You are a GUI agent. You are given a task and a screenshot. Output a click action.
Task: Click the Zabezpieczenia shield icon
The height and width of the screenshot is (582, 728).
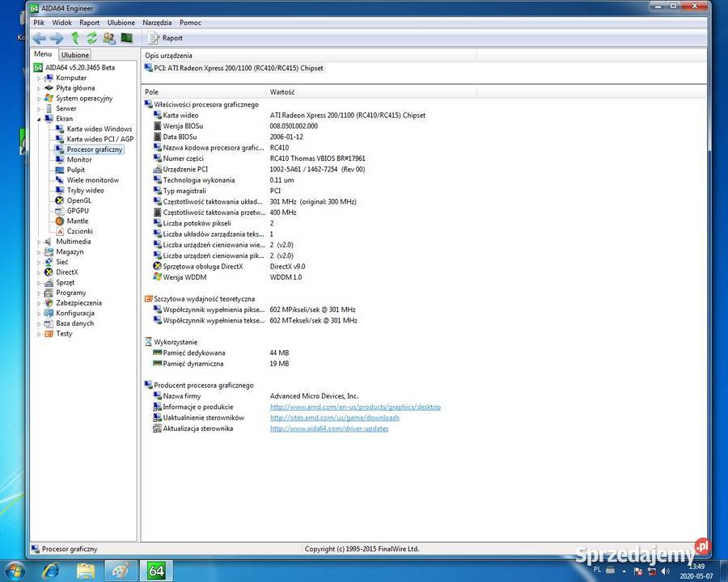coord(49,303)
